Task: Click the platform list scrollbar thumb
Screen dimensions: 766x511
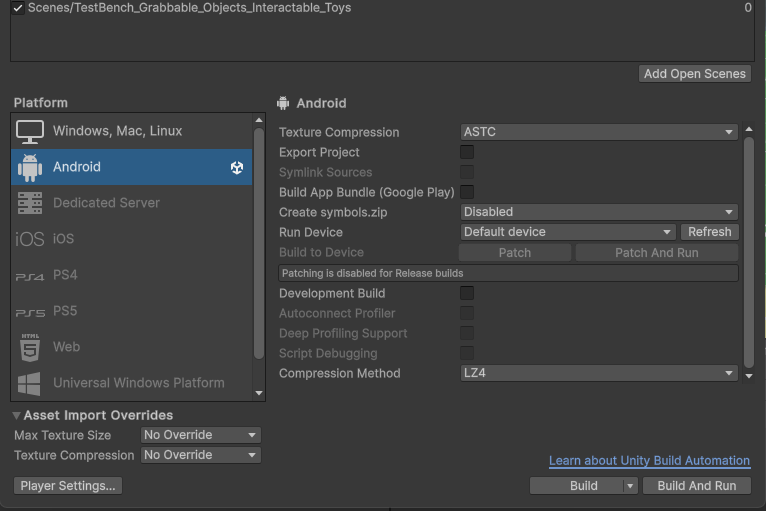Action: pos(259,244)
